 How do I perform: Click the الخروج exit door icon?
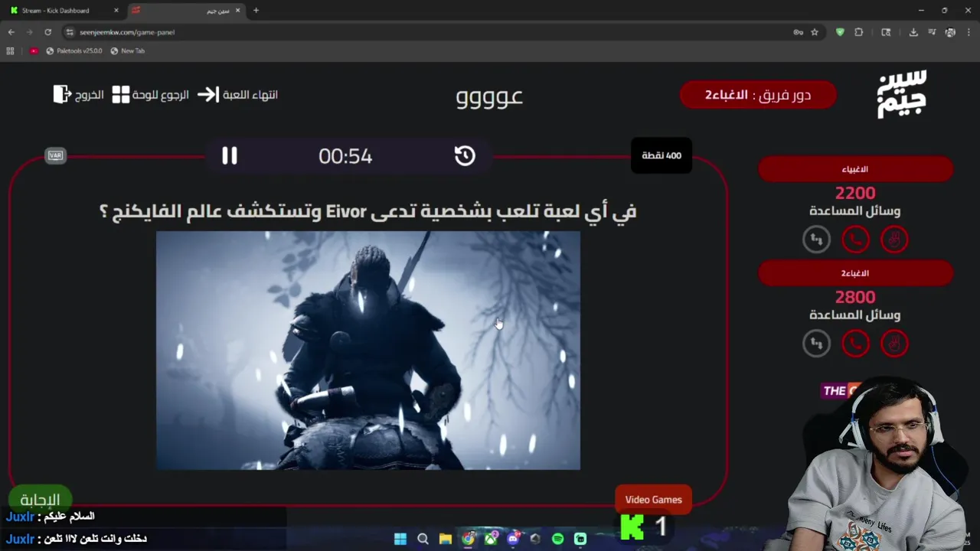pos(62,94)
